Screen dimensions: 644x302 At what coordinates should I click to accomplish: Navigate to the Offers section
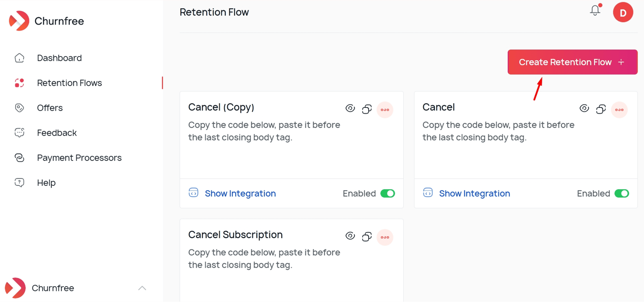50,108
